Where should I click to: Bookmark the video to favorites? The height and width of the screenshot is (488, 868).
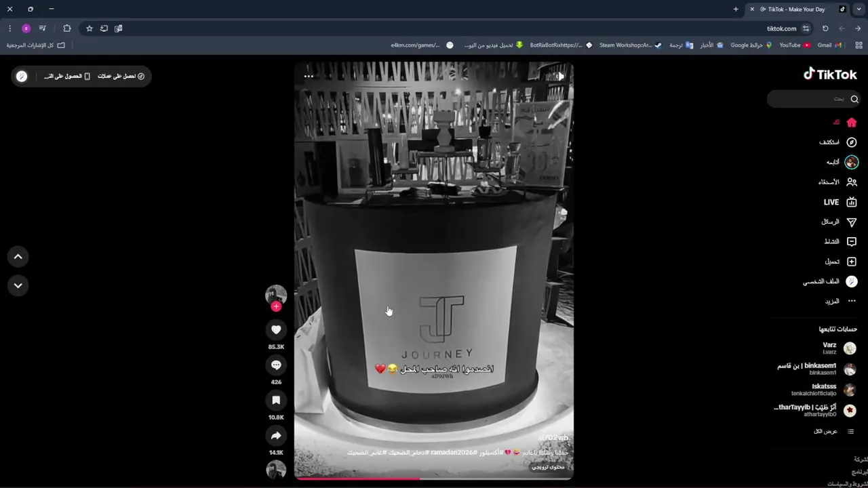[x=276, y=401]
